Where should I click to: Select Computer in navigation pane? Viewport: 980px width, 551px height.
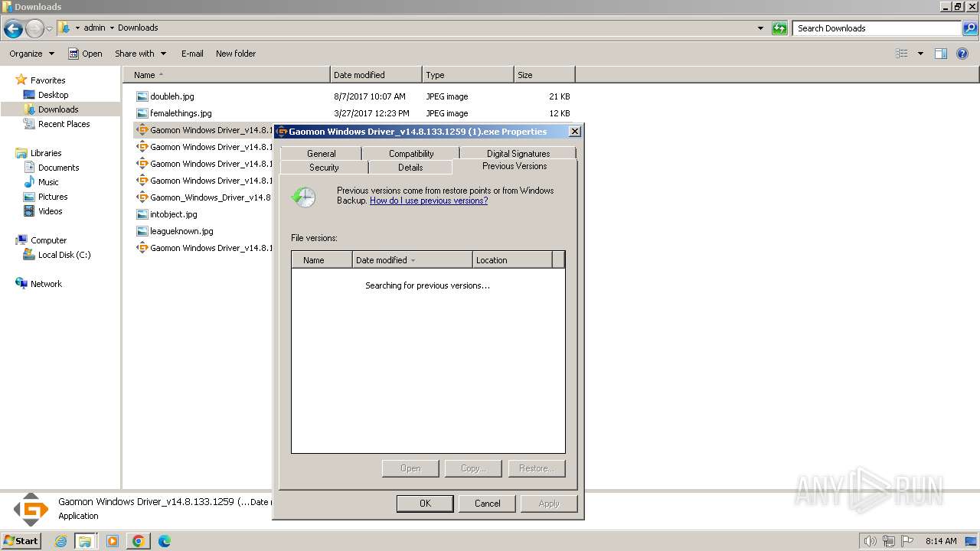[x=48, y=240]
